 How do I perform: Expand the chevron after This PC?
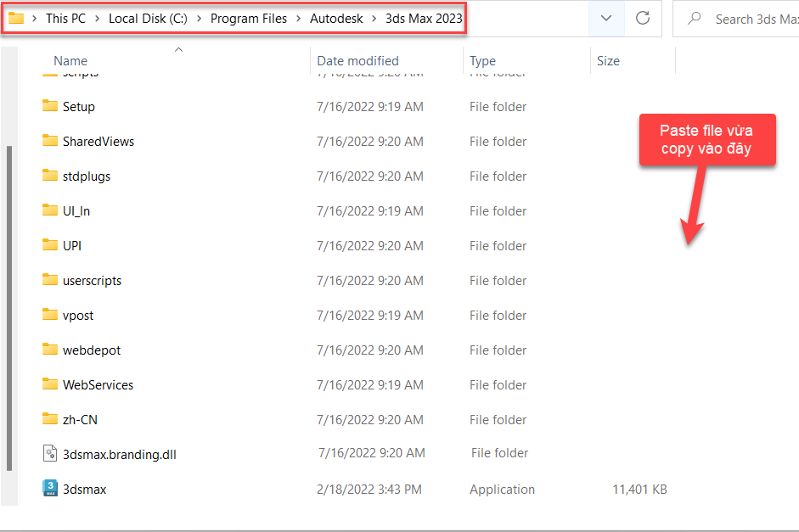click(x=98, y=19)
